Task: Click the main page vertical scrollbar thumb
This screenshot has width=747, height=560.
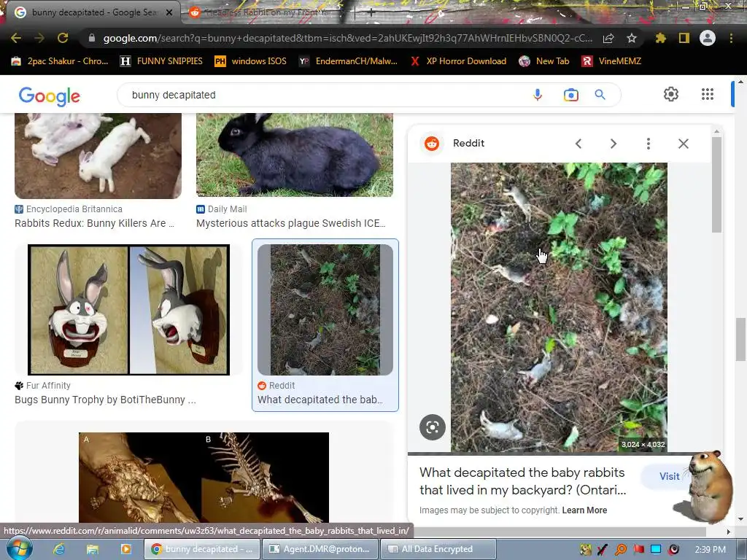Action: [740, 339]
